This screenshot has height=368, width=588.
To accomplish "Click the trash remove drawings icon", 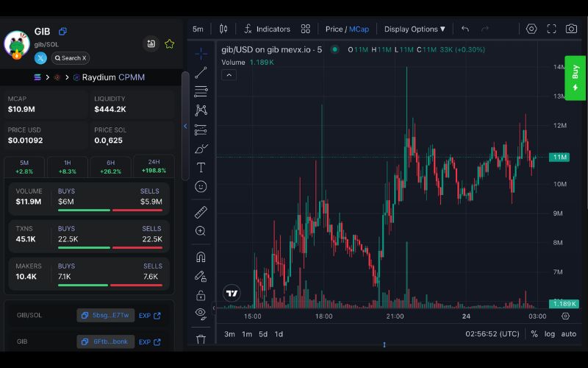I will pyautogui.click(x=201, y=339).
